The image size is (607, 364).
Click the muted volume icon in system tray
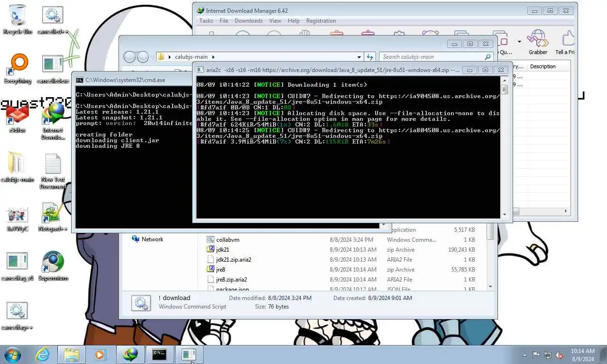[559, 355]
